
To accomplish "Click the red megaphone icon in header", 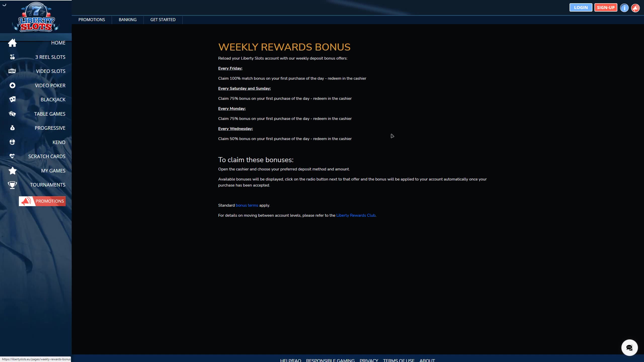I will click(x=635, y=8).
